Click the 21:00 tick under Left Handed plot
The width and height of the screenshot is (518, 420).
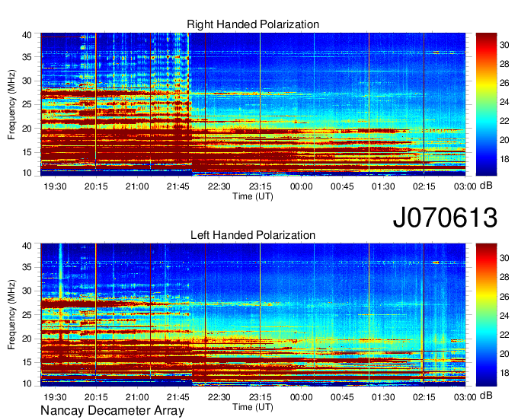(x=137, y=397)
